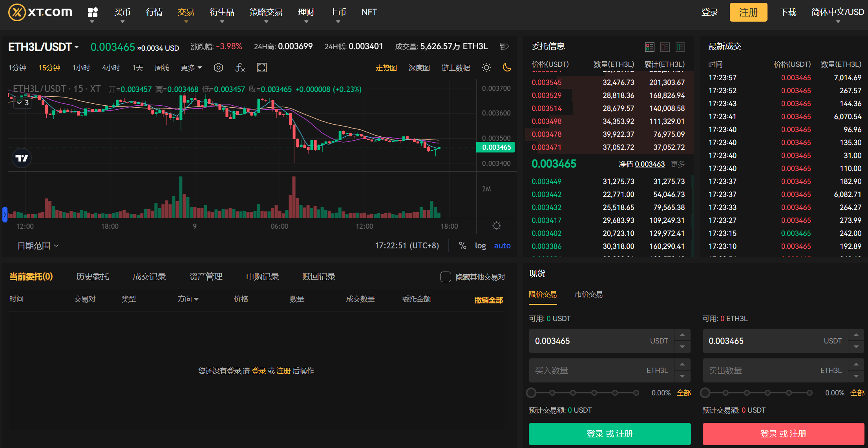The height and width of the screenshot is (448, 868).
Task: Open the apps grid icon in header
Action: tap(93, 13)
